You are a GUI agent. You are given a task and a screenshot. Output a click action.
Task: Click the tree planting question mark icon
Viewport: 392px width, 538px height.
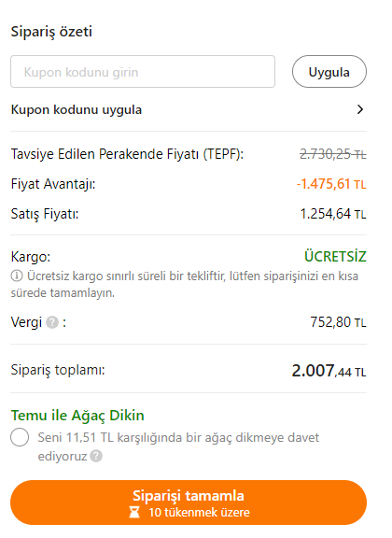(96, 456)
